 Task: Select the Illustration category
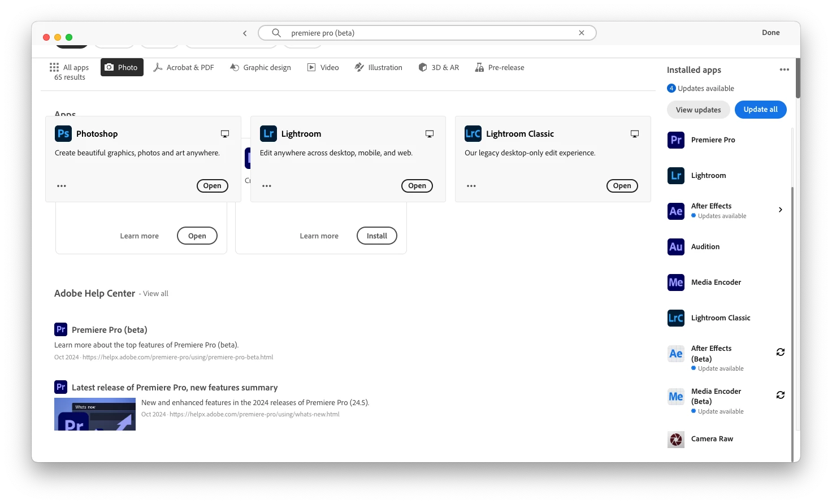(379, 67)
